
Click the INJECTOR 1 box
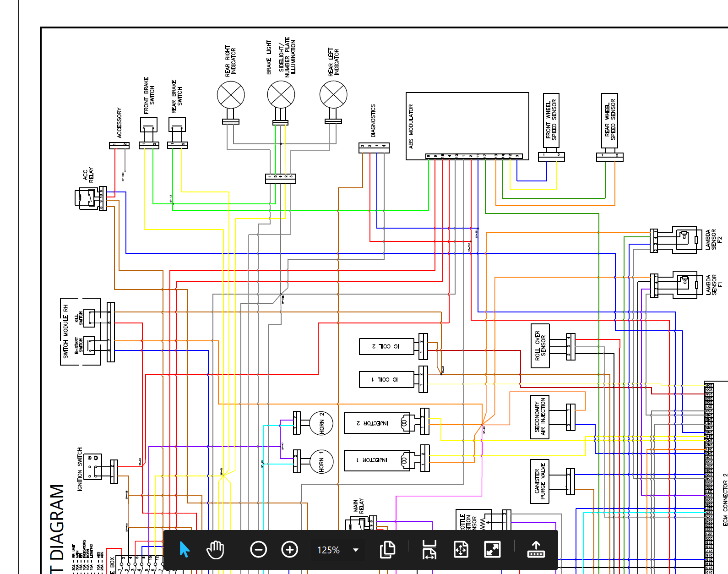[x=377, y=460]
